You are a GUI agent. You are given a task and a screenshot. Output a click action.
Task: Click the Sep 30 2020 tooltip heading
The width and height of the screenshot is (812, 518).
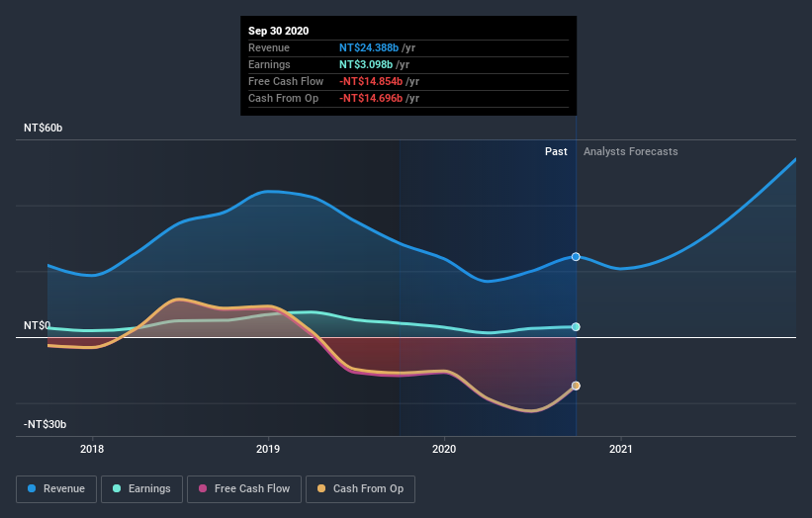(279, 31)
